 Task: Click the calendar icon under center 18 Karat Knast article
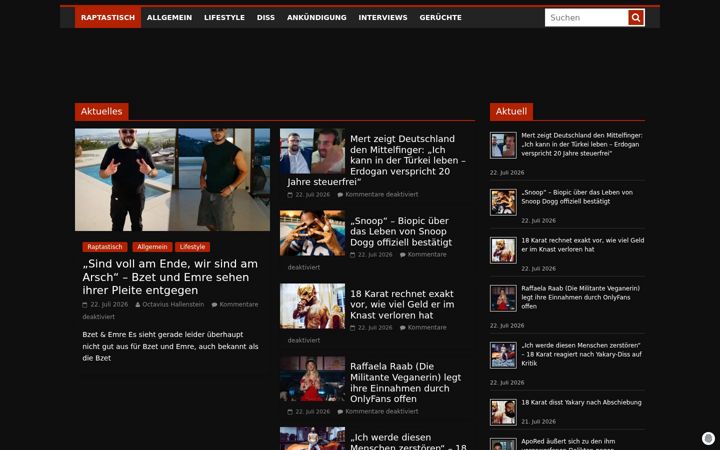pyautogui.click(x=353, y=328)
